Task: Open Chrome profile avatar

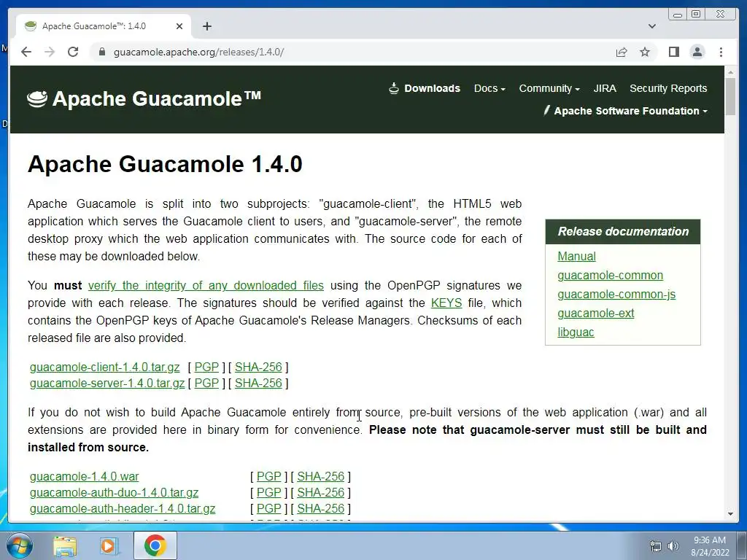Action: 697,52
